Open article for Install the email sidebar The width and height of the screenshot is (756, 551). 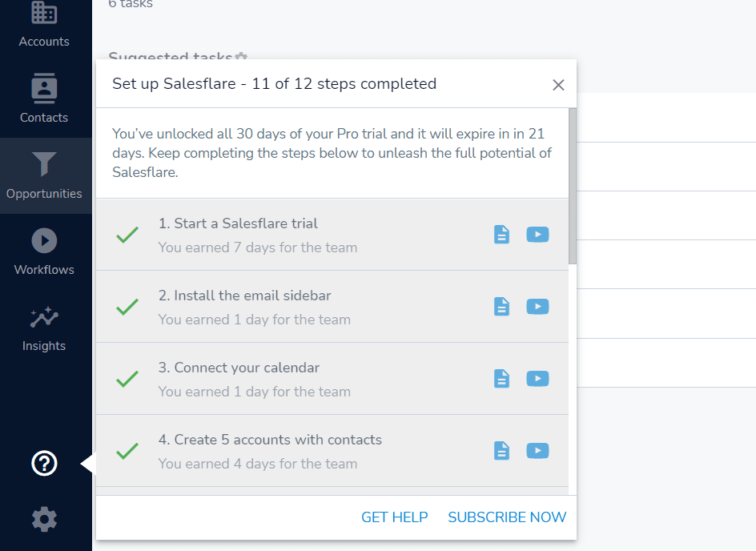[x=501, y=307]
